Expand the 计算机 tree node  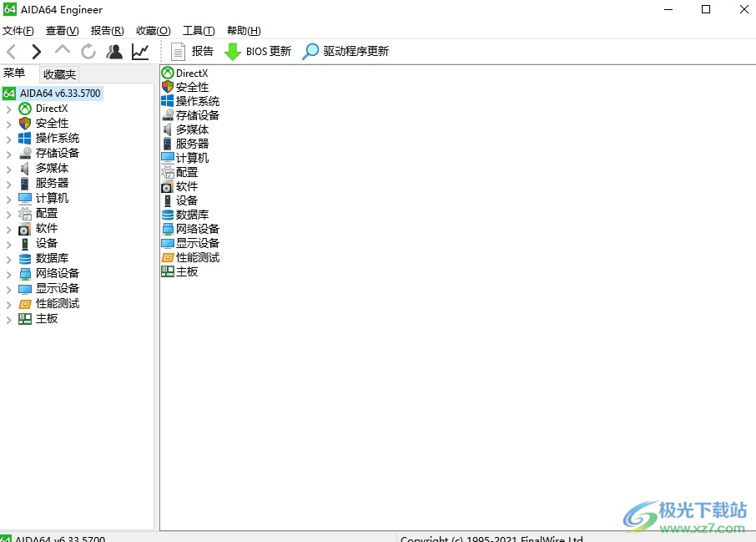click(8, 200)
